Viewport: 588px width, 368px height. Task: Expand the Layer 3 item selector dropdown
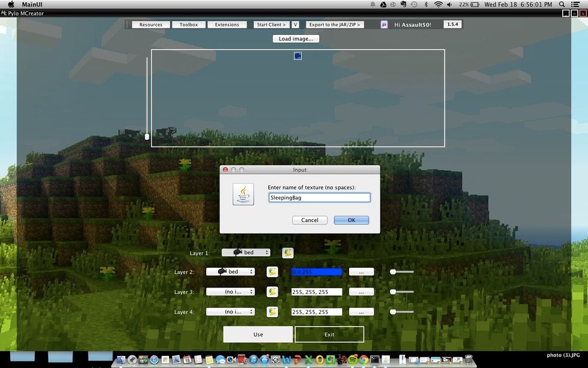coord(231,291)
